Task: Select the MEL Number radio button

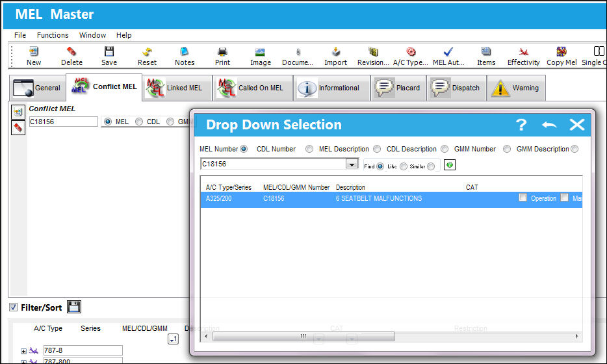Action: tap(244, 149)
